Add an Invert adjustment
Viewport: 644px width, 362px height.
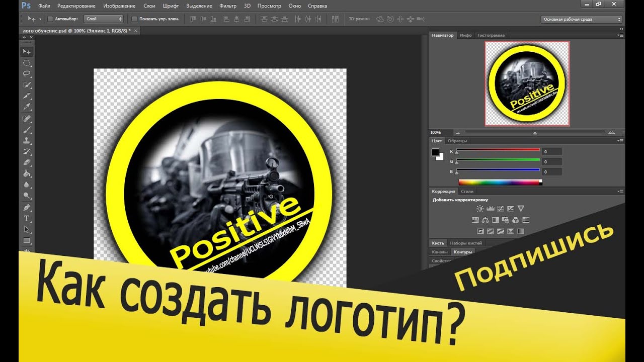click(x=480, y=231)
